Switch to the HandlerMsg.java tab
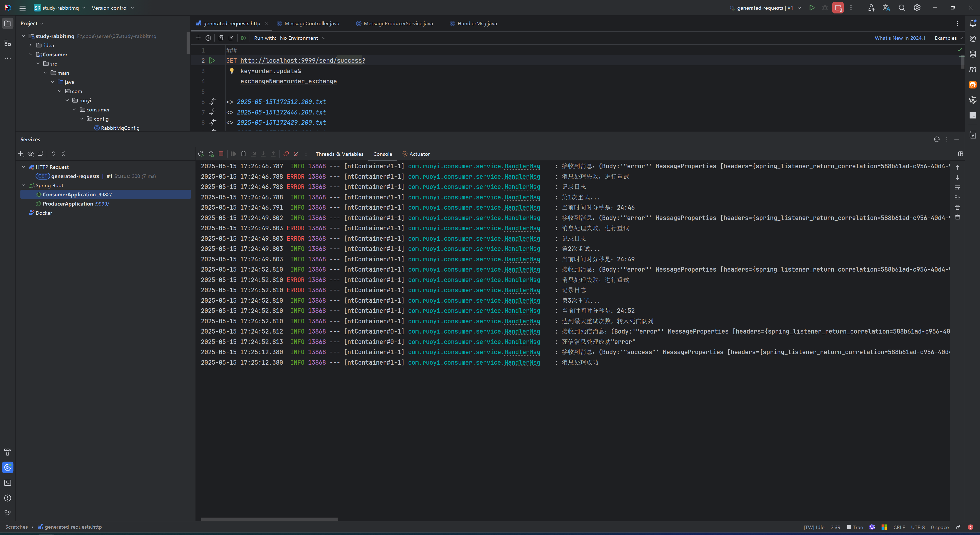The height and width of the screenshot is (535, 980). pos(477,23)
